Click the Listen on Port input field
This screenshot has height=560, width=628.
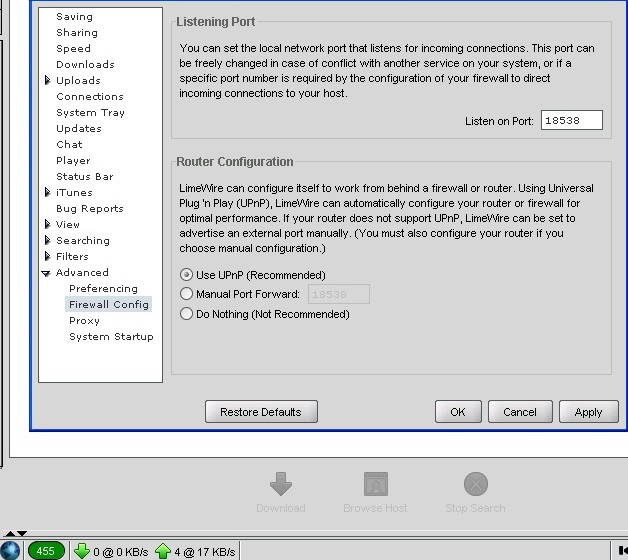572,120
